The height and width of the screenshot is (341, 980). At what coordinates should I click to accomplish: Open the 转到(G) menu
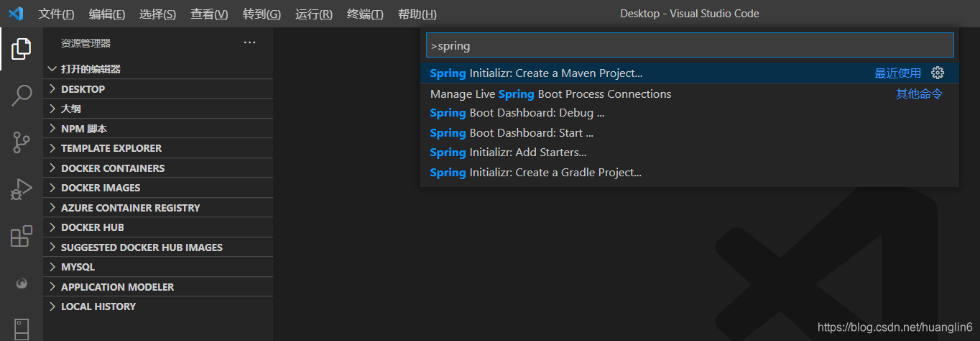point(262,14)
